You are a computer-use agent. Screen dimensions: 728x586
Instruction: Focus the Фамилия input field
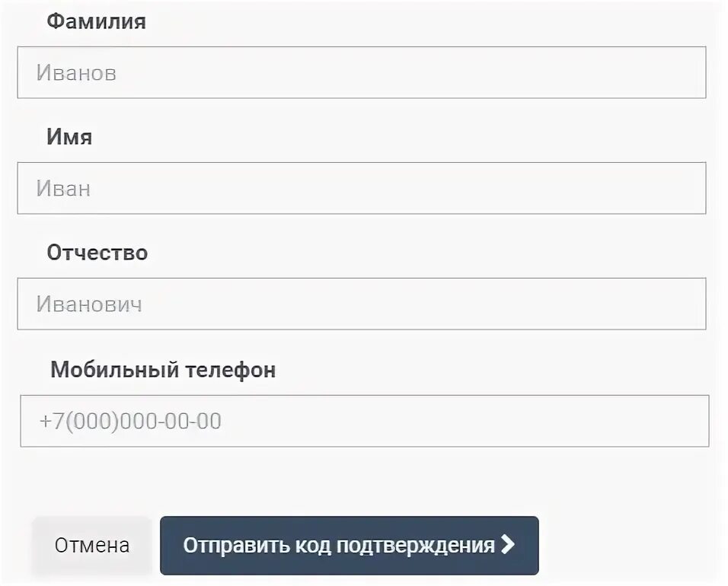(361, 73)
